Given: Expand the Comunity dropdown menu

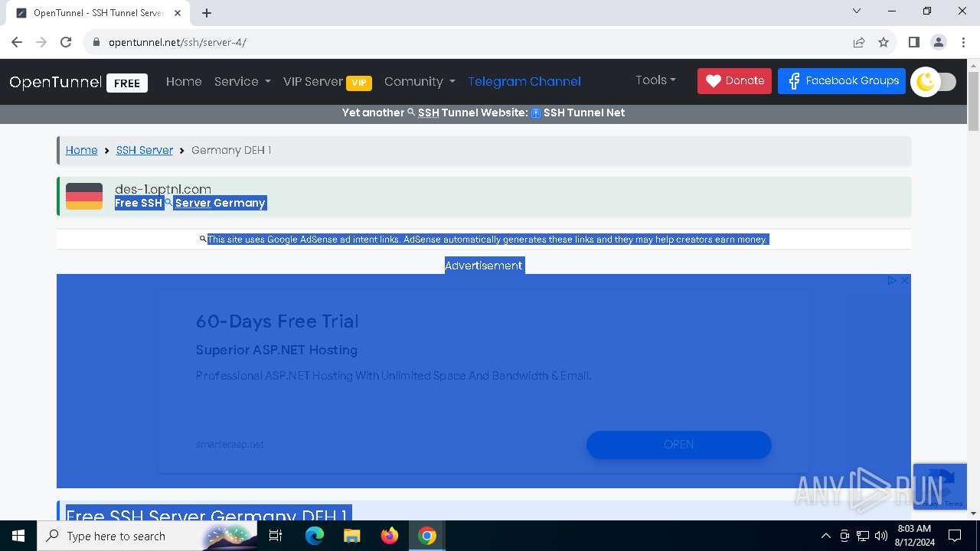Looking at the screenshot, I should (x=420, y=81).
